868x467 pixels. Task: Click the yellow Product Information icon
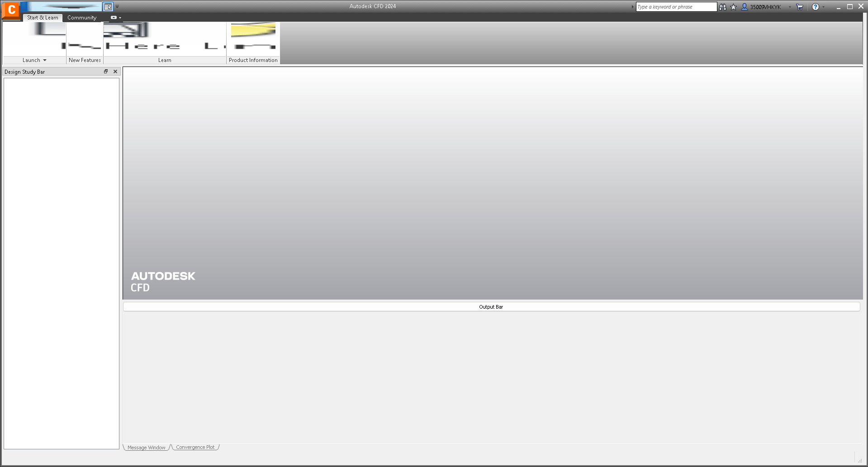253,30
